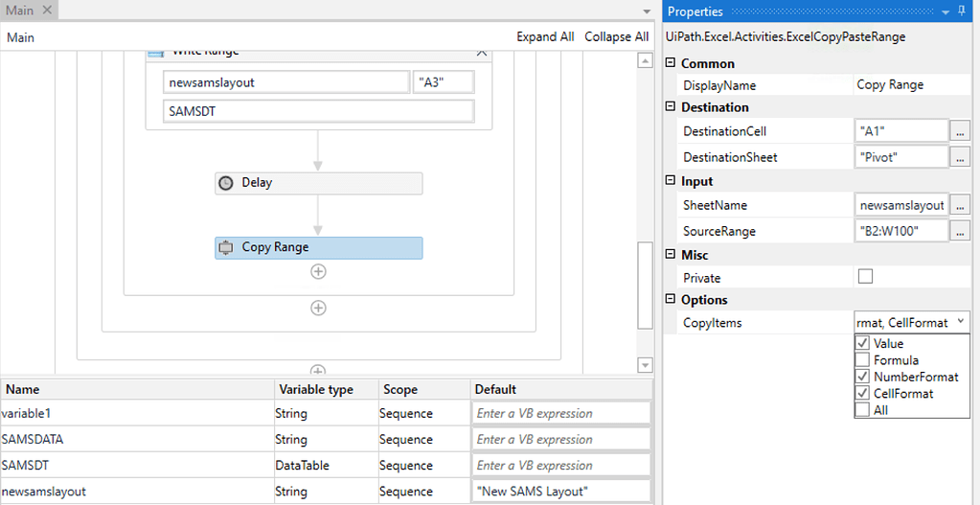Click Sequence scope of newsamslayout
Image resolution: width=980 pixels, height=505 pixels.
[405, 492]
